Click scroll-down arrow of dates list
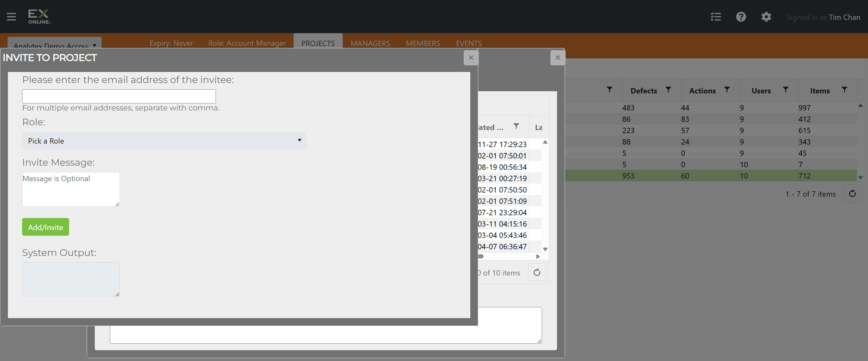868x361 pixels. (x=545, y=249)
